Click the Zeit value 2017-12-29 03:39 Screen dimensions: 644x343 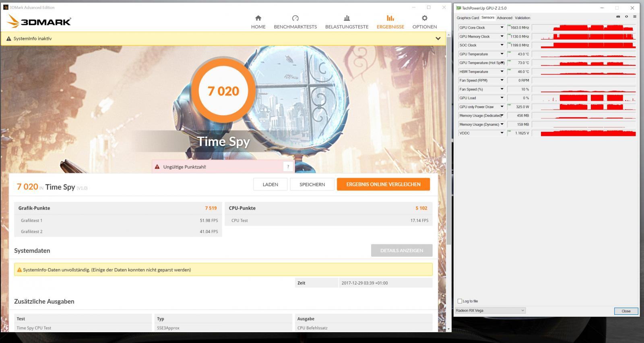365,283
